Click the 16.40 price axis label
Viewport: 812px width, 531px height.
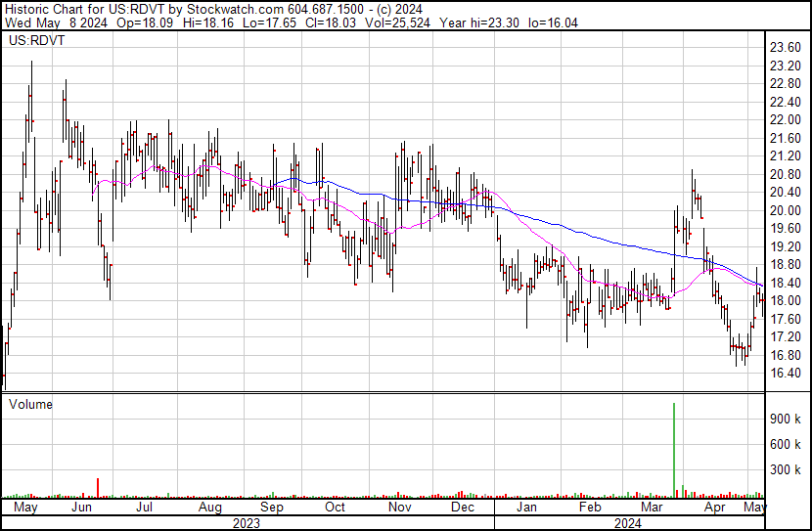(x=787, y=374)
